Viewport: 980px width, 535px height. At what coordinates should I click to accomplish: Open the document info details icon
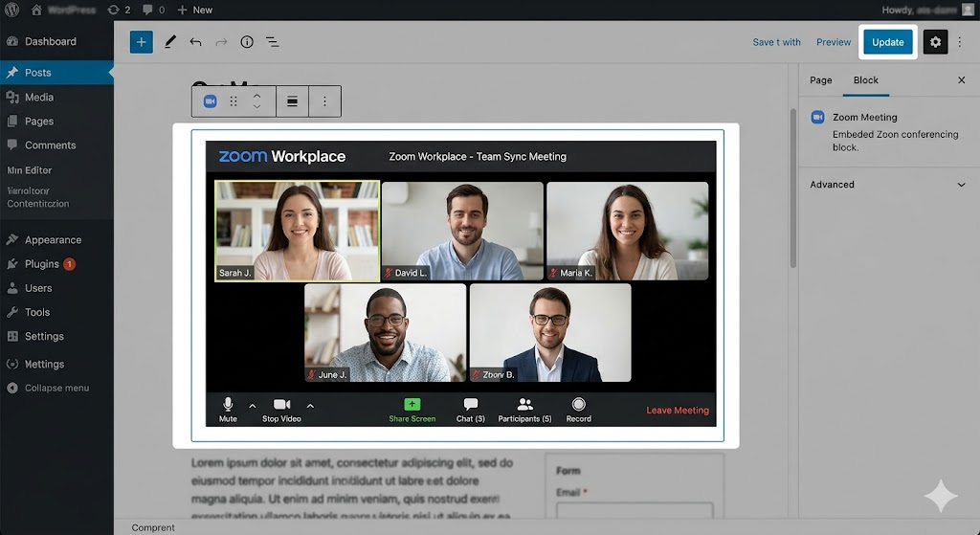[x=247, y=42]
